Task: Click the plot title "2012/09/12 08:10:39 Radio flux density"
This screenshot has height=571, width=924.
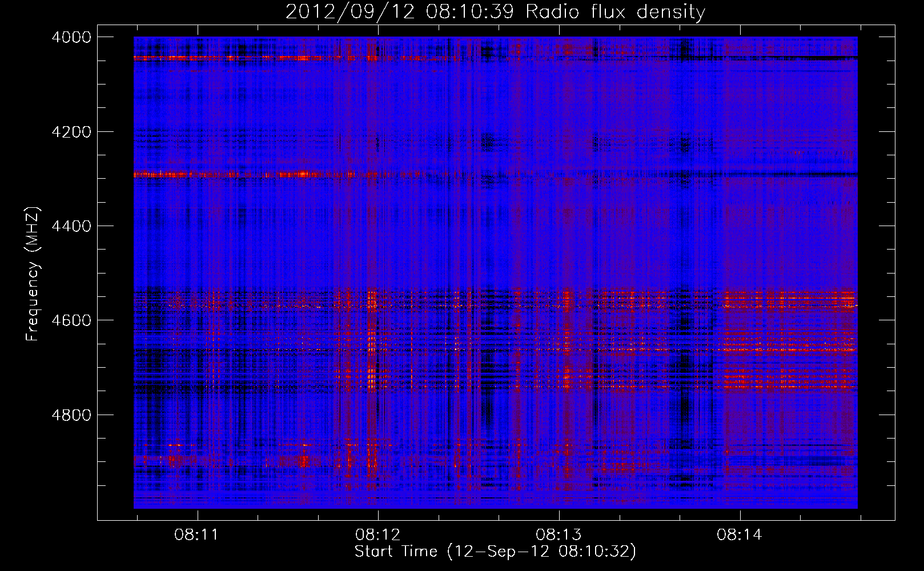Action: pos(495,11)
